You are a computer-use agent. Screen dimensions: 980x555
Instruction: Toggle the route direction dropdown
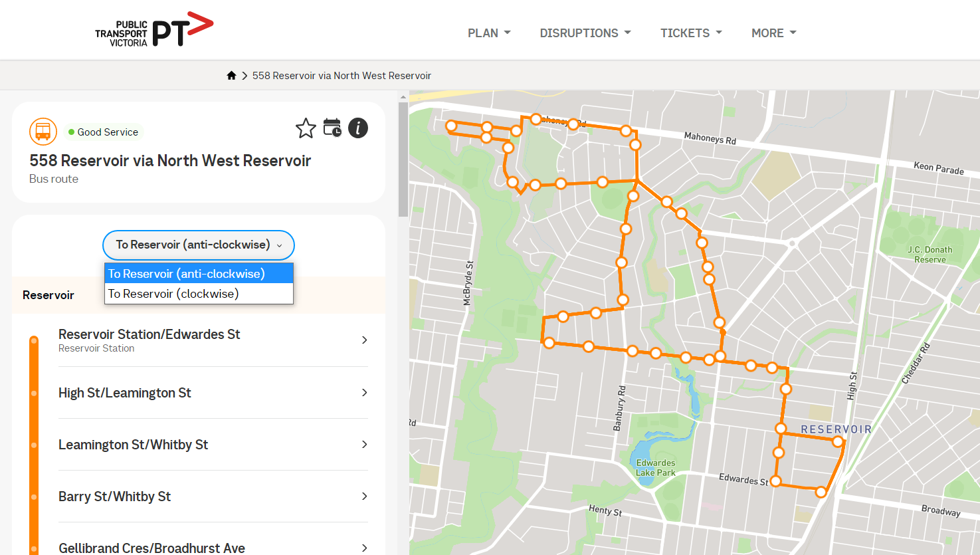tap(198, 245)
